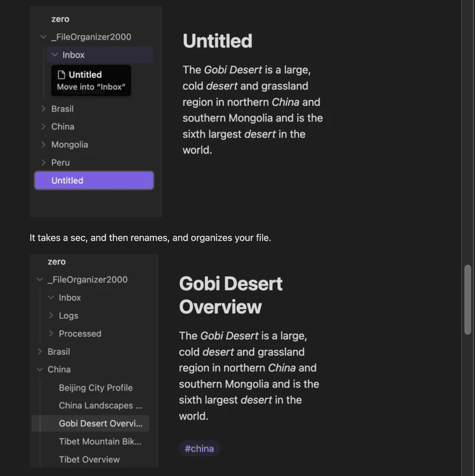This screenshot has height=476, width=475.
Task: Select the highlighted Untitled note
Action: click(x=67, y=180)
